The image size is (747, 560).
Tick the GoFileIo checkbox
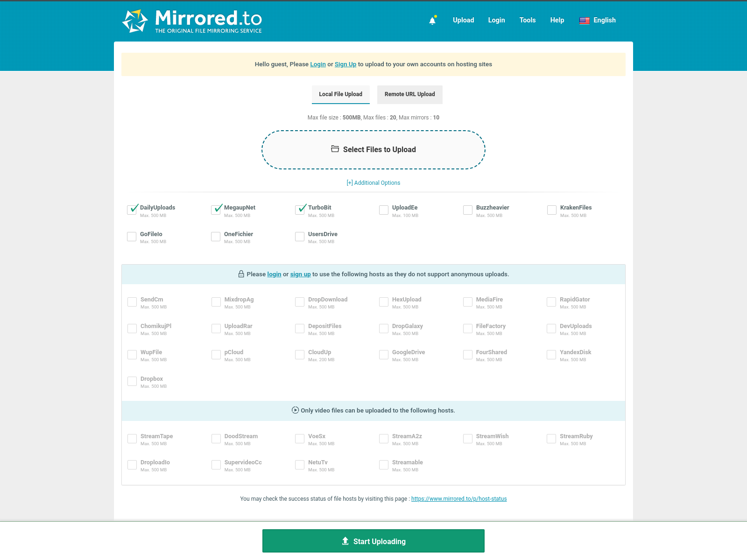(132, 237)
